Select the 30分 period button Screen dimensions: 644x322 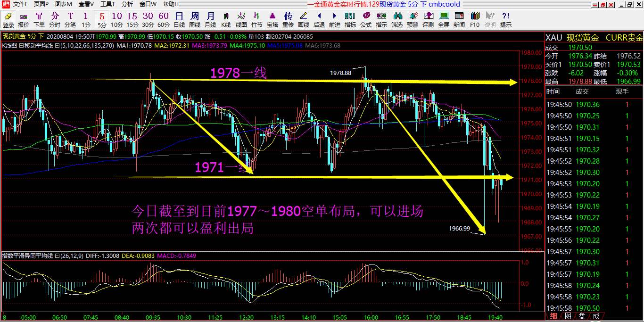148,20
